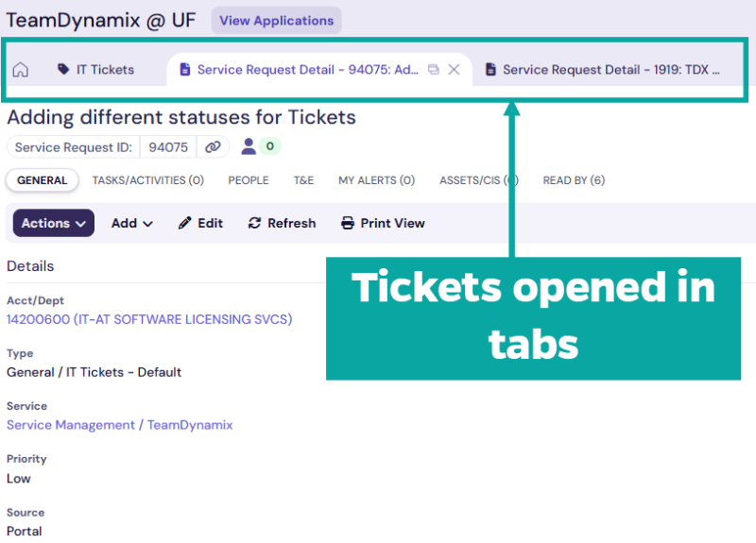Open the T&E tab

303,180
